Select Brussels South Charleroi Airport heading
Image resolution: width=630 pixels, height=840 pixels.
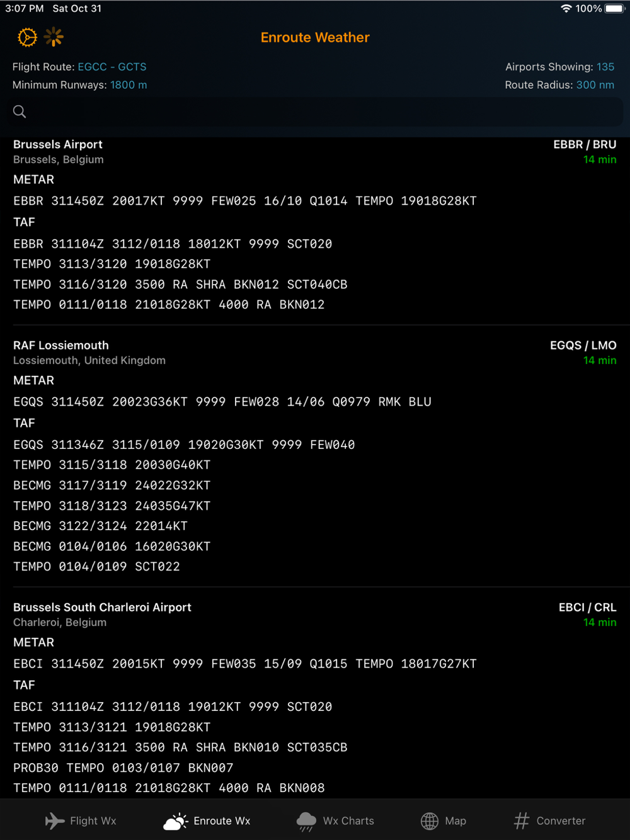tap(102, 607)
